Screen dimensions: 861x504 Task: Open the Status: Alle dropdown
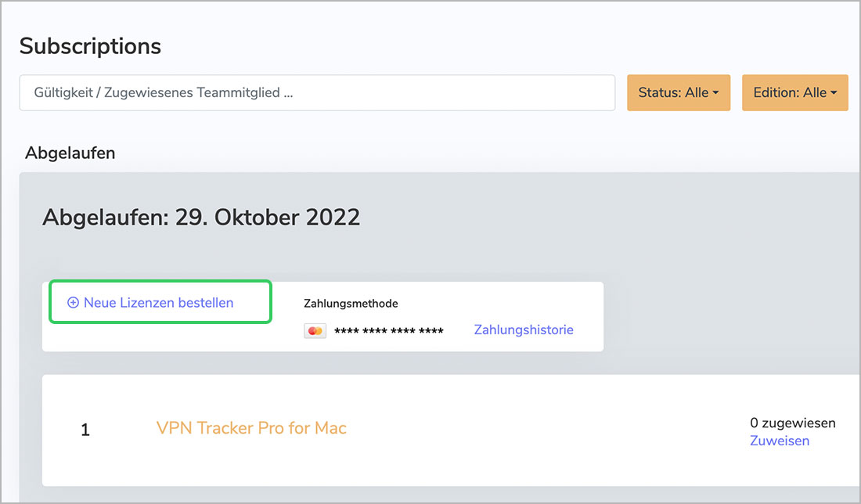(678, 92)
